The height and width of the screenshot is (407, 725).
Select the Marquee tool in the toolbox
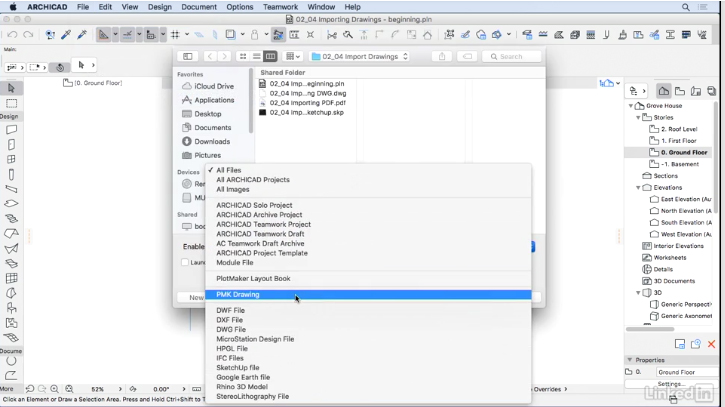[12, 103]
